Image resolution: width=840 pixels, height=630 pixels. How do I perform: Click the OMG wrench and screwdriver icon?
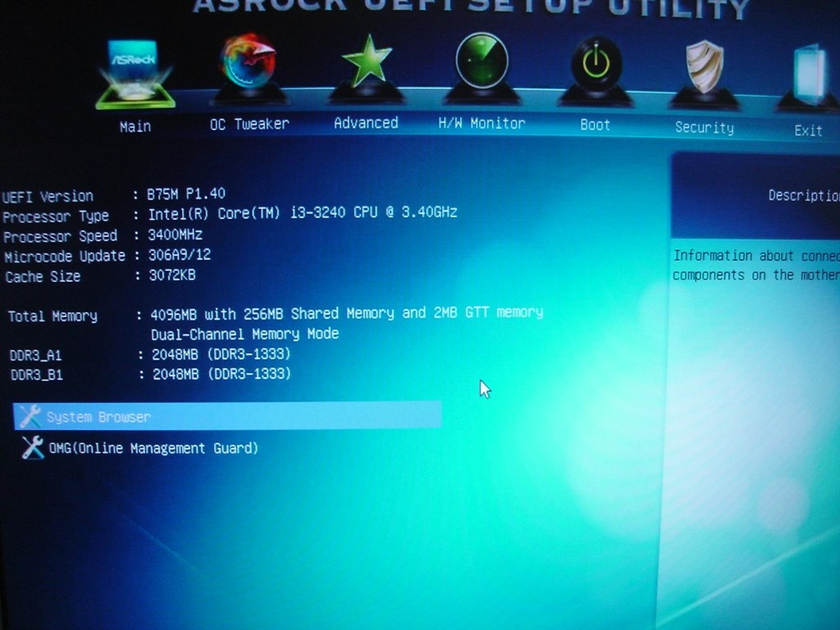(33, 447)
